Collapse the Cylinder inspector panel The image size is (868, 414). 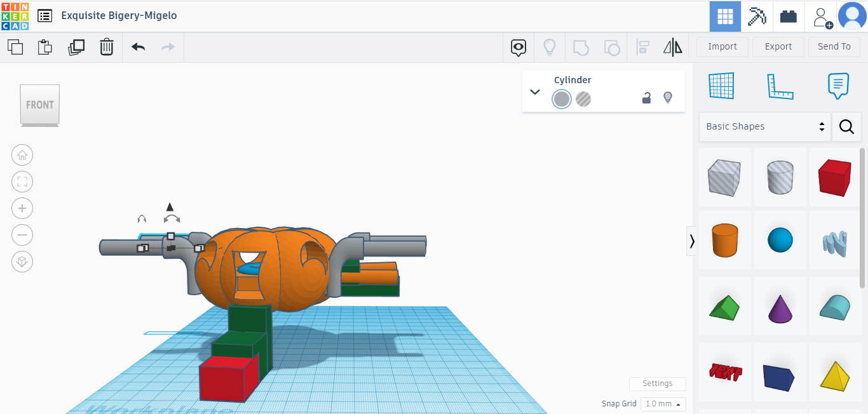coord(534,92)
